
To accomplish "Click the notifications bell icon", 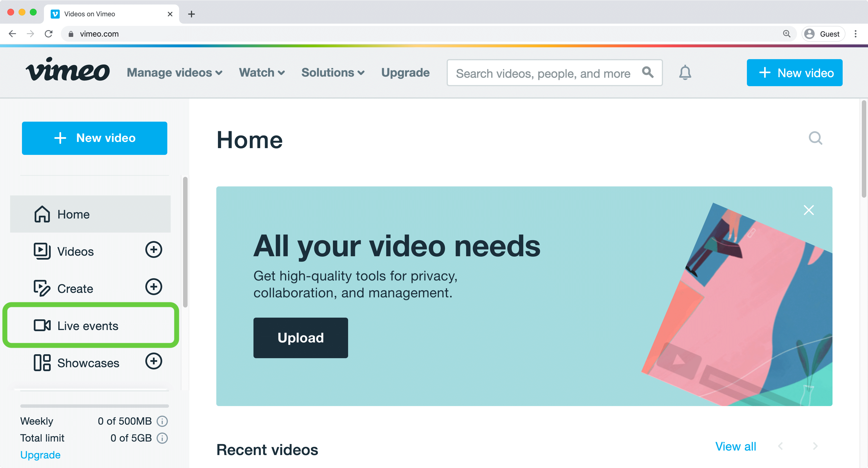I will [685, 73].
